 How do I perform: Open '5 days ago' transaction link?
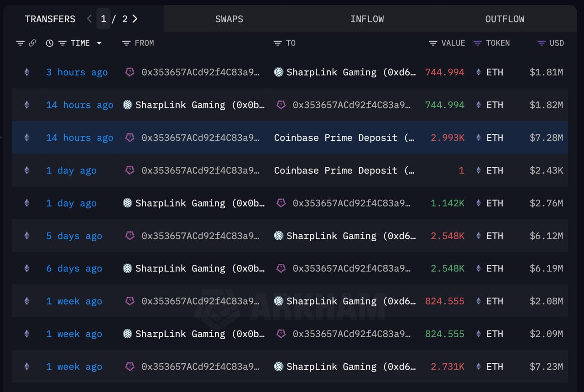(x=74, y=236)
